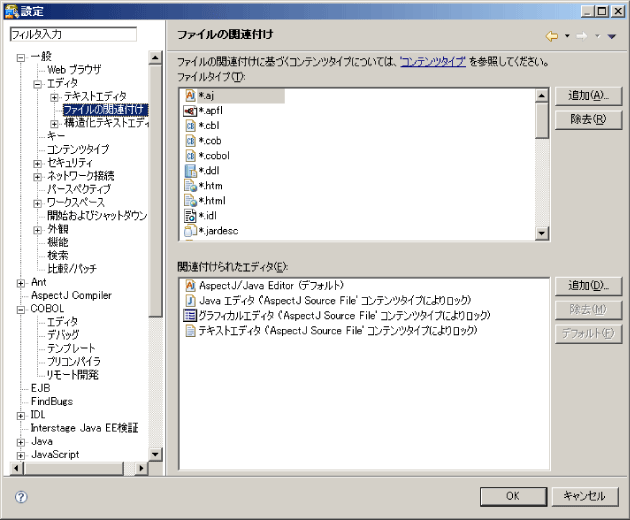630x520 pixels.
Task: Expand the 構造化テキストエディタ node
Action: 54,124
